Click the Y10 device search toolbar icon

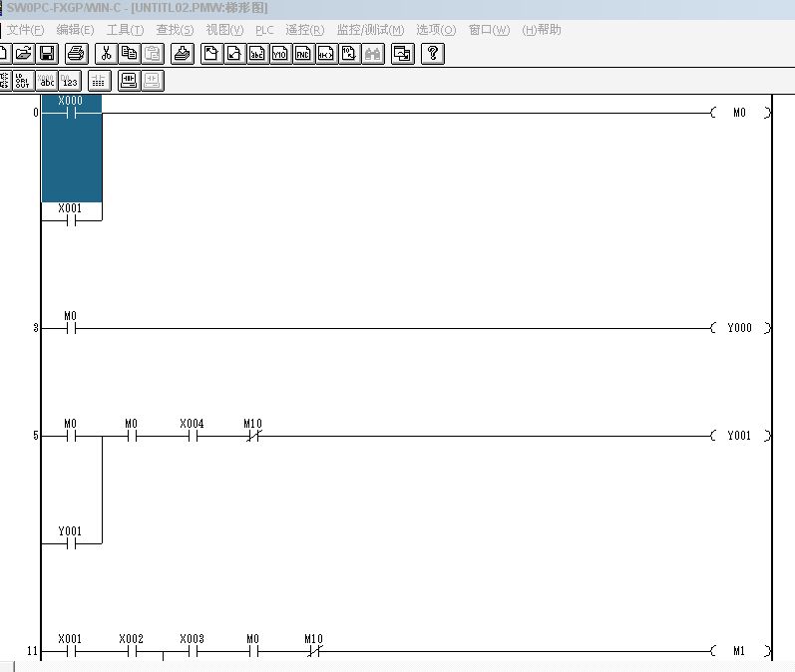coord(280,54)
